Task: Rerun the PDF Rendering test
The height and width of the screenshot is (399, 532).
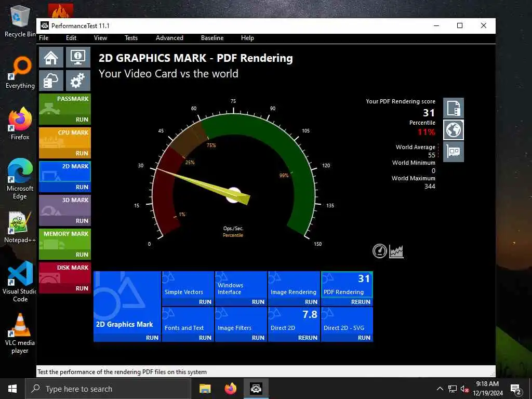Action: 347,289
